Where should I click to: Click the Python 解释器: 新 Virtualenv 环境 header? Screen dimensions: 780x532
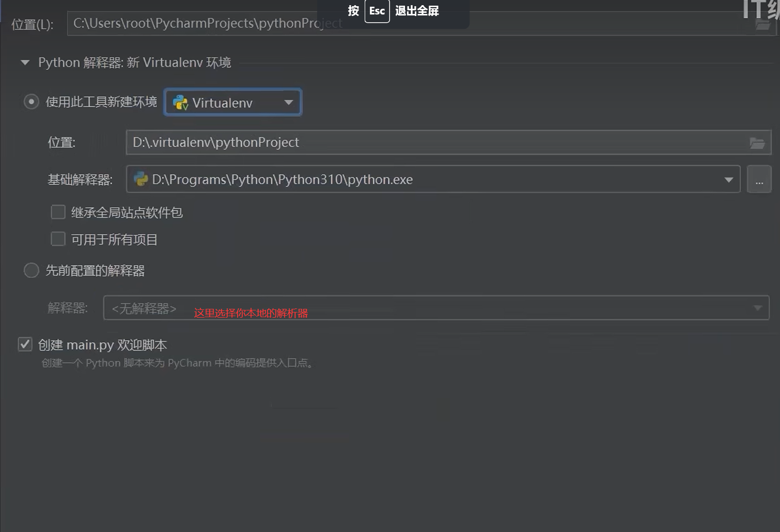coord(134,62)
